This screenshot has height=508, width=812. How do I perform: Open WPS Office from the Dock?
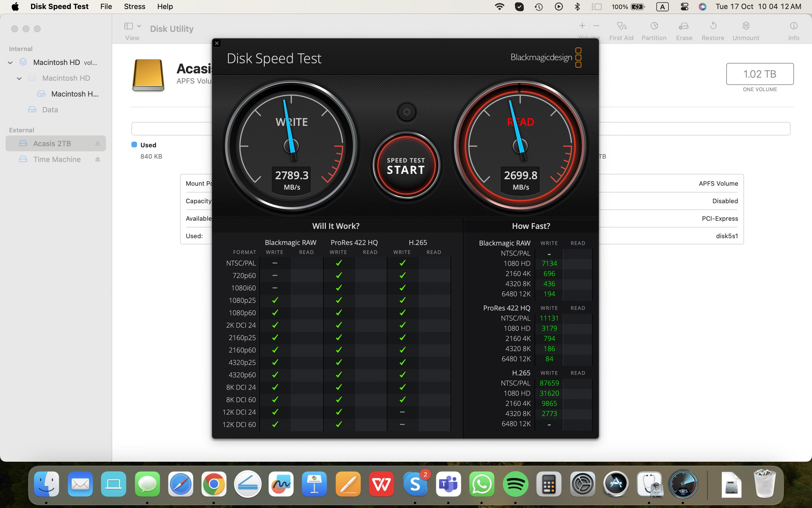(x=381, y=484)
